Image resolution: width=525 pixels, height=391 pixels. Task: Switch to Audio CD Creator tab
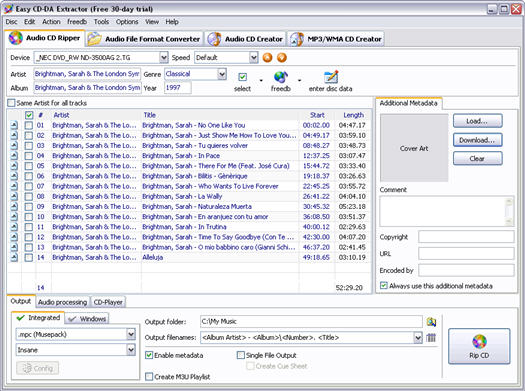(245, 39)
